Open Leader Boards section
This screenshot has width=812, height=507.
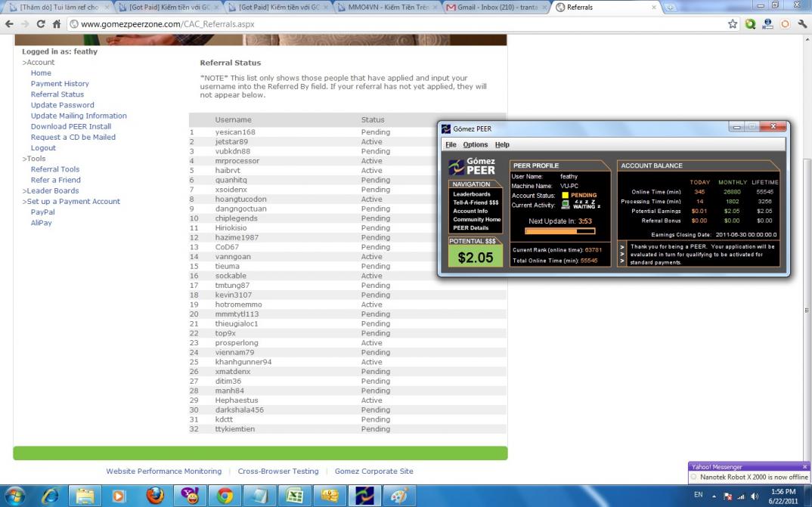[x=52, y=190]
